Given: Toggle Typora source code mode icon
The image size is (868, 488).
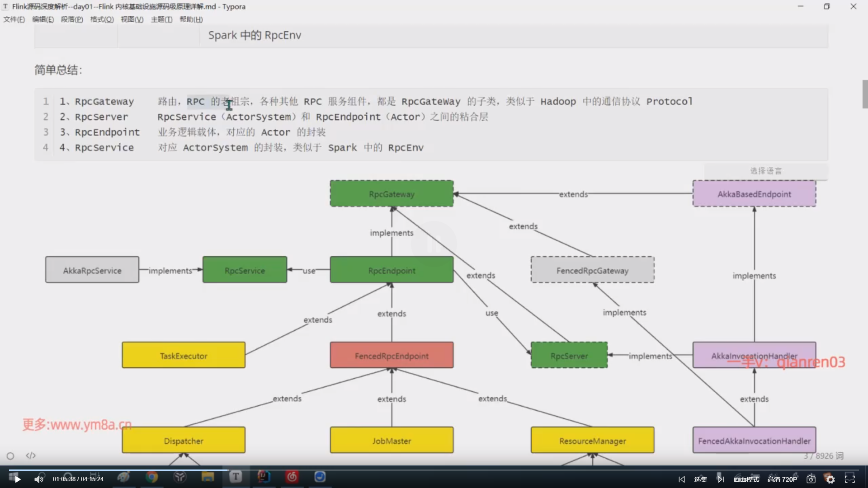Looking at the screenshot, I should 31,455.
